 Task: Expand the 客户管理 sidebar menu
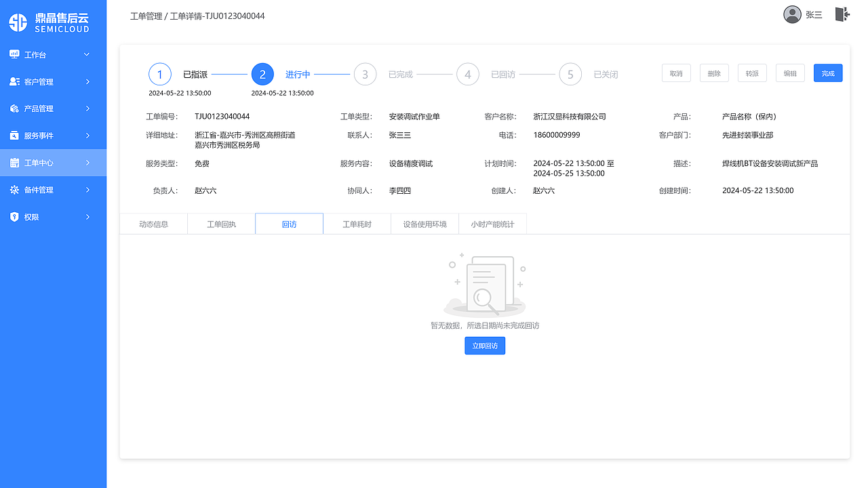click(x=87, y=81)
